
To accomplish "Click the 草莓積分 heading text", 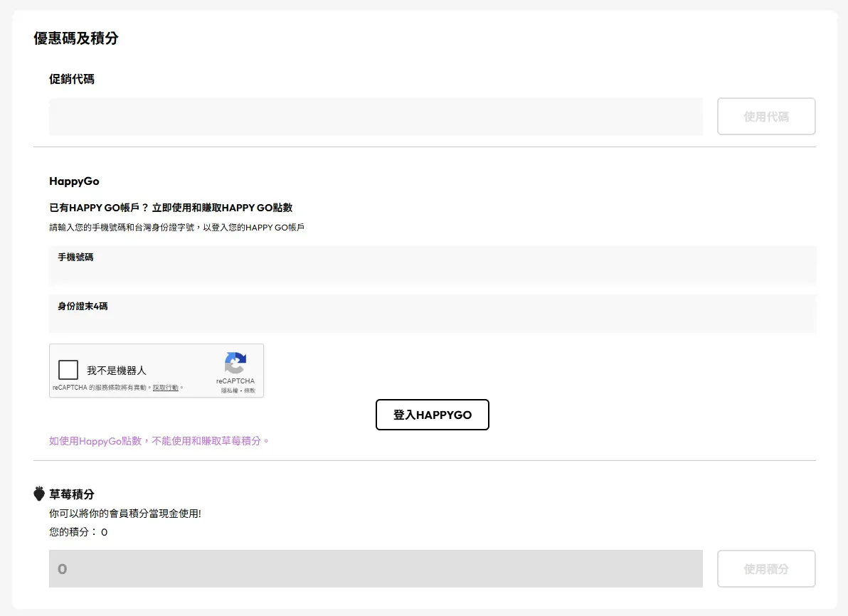I will pyautogui.click(x=72, y=494).
